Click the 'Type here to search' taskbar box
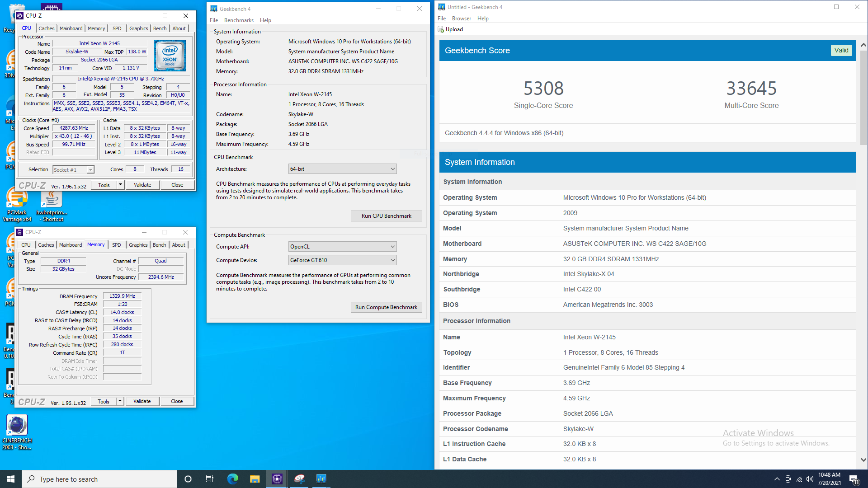Screen dimensions: 868x488 (99, 479)
